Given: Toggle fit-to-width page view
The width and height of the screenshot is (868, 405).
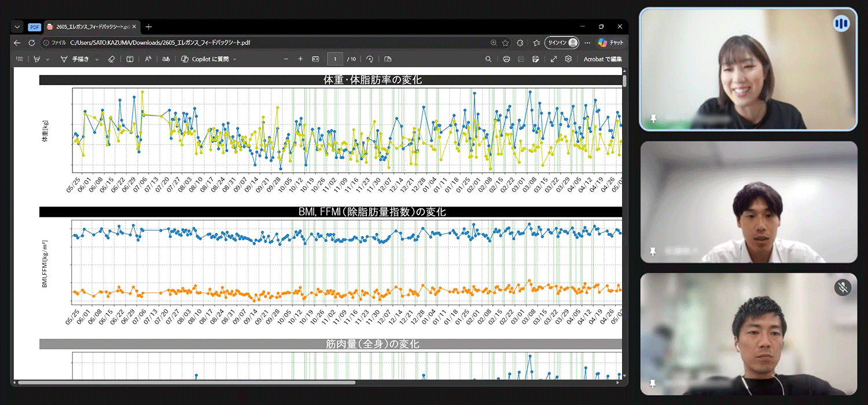Looking at the screenshot, I should [315, 59].
